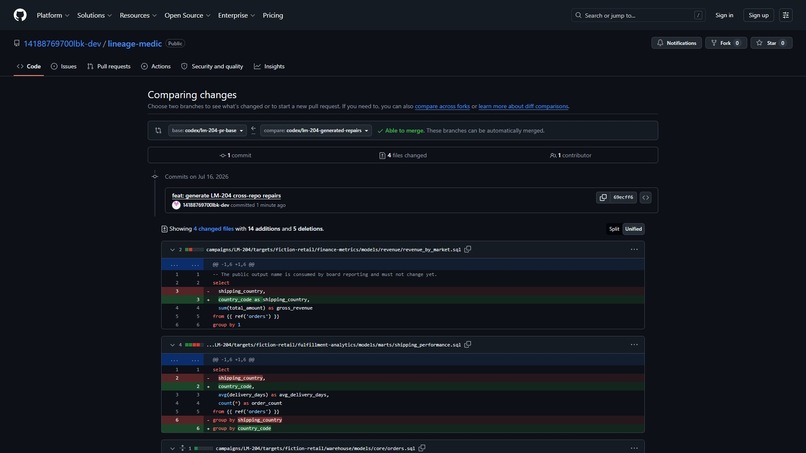Click the 69ecff6 commit hash
This screenshot has height=453, width=806.
pyautogui.click(x=623, y=197)
